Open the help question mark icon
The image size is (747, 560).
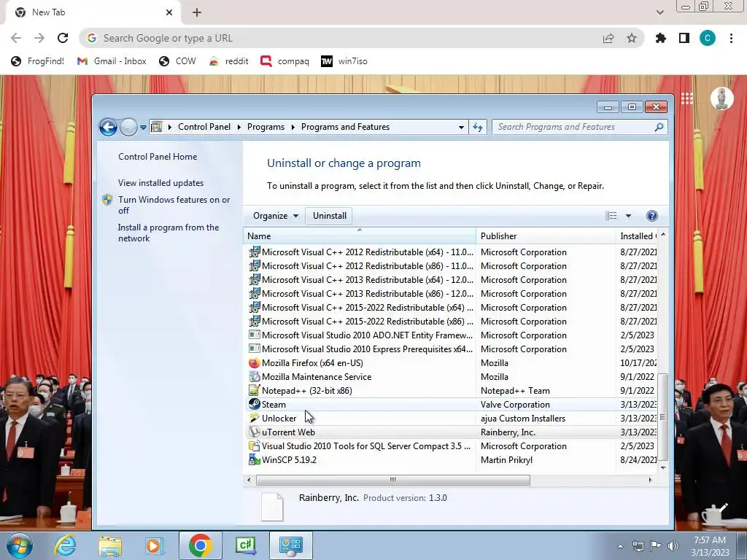click(x=651, y=216)
